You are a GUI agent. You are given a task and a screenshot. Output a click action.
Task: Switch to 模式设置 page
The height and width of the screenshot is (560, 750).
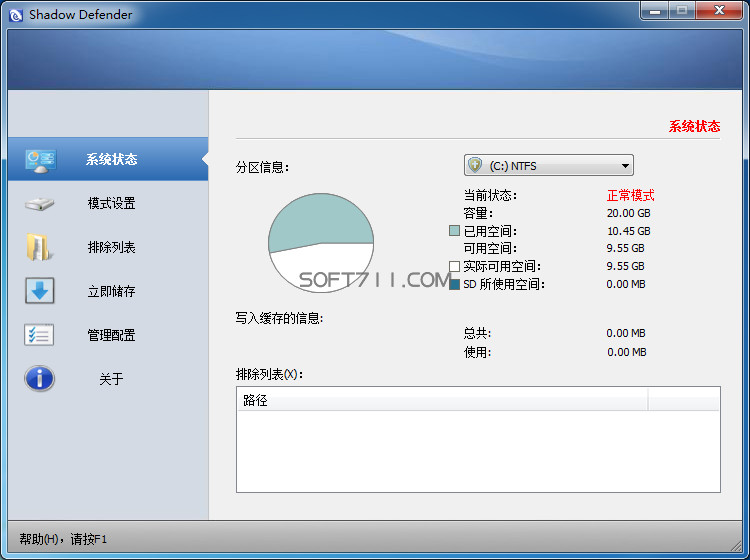tap(108, 203)
